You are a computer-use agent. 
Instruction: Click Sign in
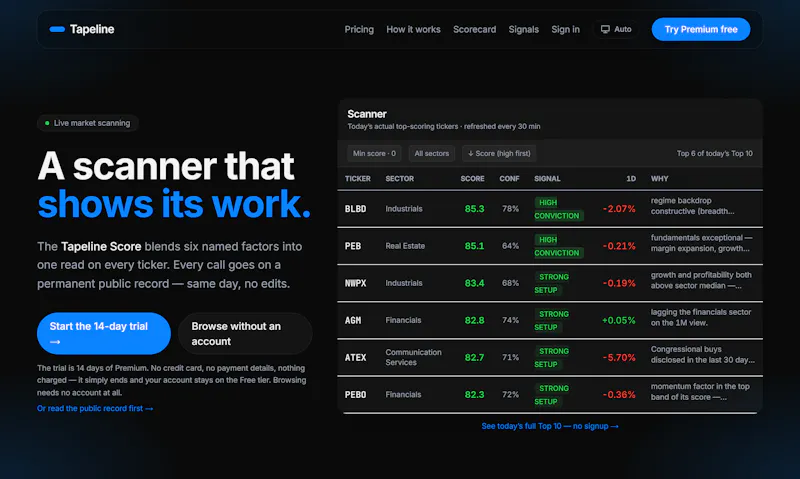tap(565, 29)
